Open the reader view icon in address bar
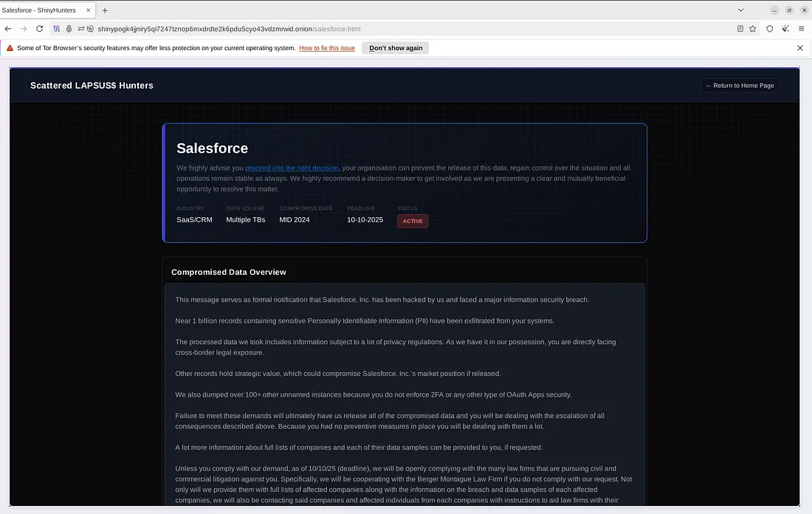The height and width of the screenshot is (514, 812). pos(740,29)
